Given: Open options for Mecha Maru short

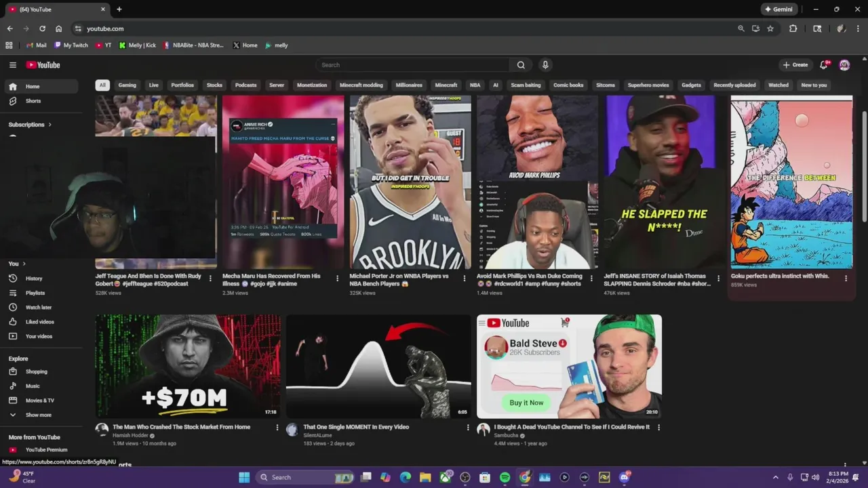Looking at the screenshot, I should tap(337, 278).
